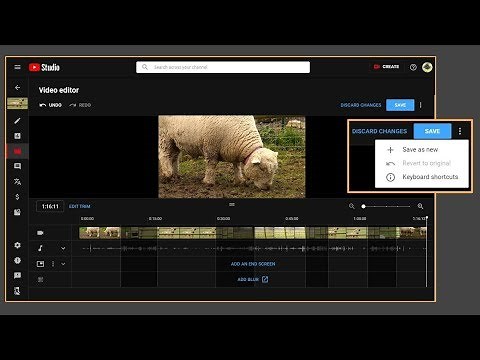Click DISCARD CHANGES beside the small SAVE button
Image resolution: width=480 pixels, height=360 pixels.
tap(361, 105)
